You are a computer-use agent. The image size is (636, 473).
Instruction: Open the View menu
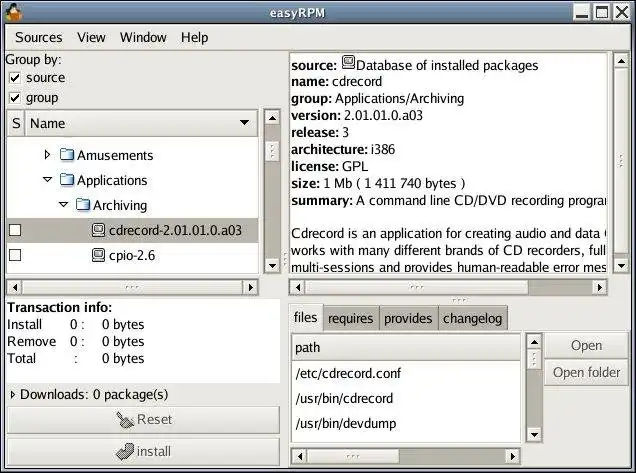point(91,37)
